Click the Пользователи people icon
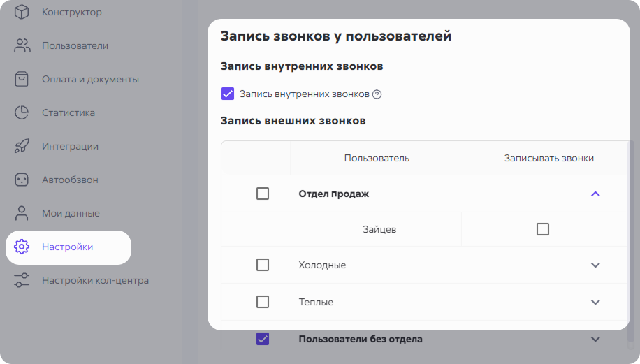This screenshot has width=640, height=364. pos(22,45)
